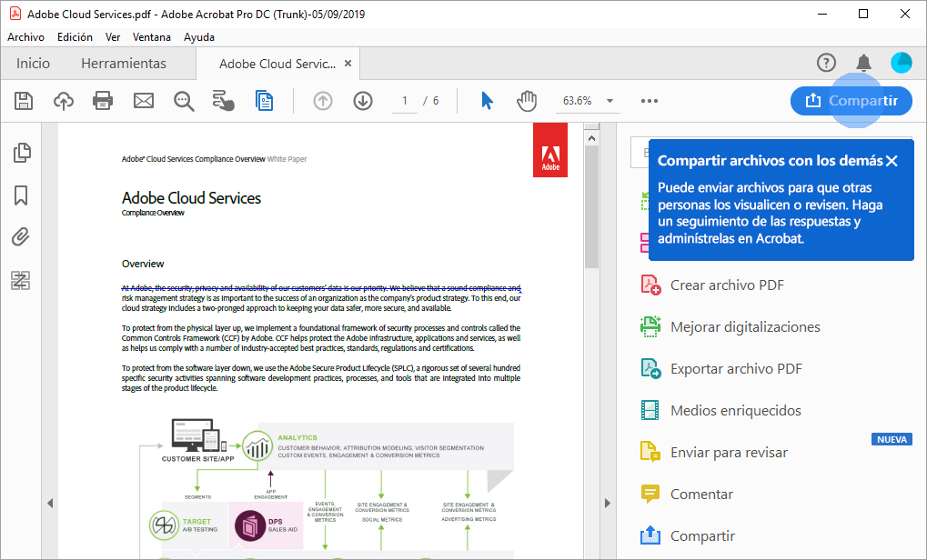Screen dimensions: 927x560
Task: Select the Fill and Sign tool icon
Action: [x=224, y=101]
